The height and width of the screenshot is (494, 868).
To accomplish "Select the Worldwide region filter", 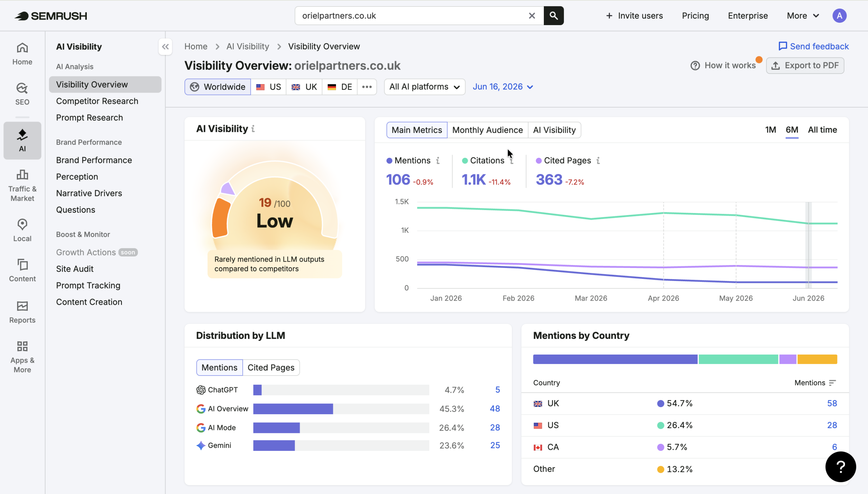I will (x=218, y=87).
